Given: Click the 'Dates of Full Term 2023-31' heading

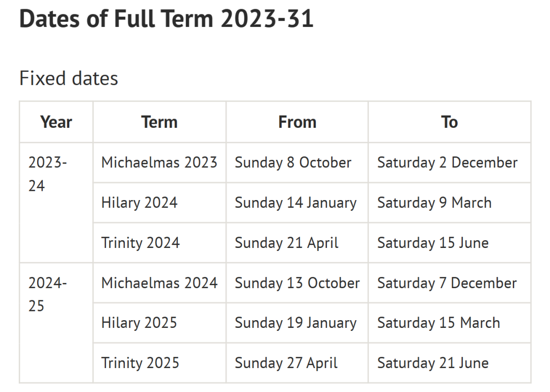Looking at the screenshot, I should point(166,18).
